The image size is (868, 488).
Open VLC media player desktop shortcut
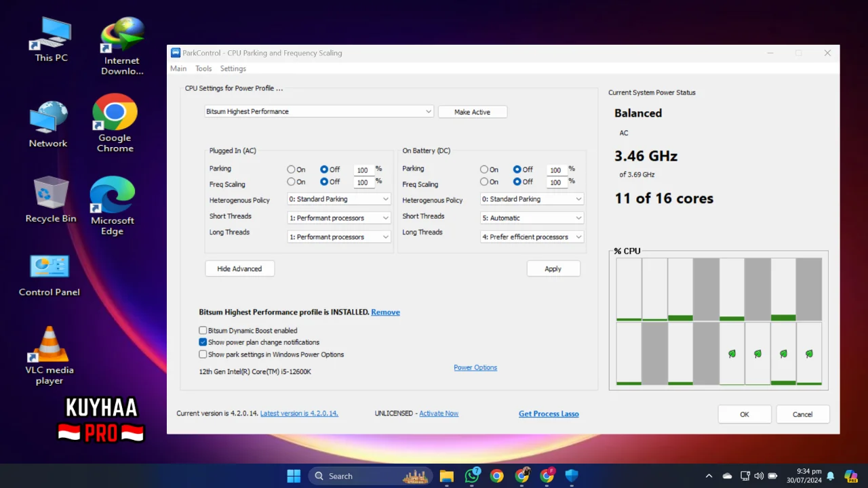(x=50, y=356)
